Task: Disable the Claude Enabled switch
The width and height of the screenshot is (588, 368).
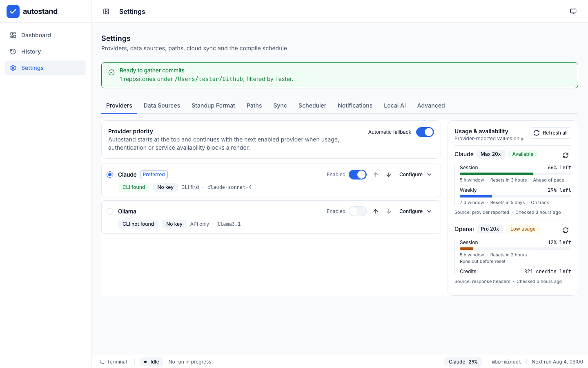Action: (358, 175)
